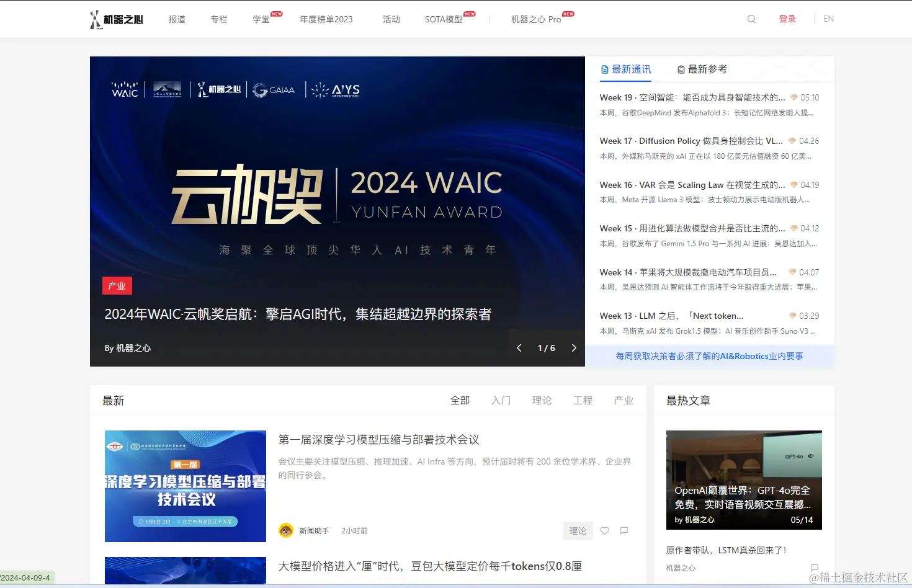Open comments icon for 第一届深度学习模型压缩 article
Screen dimensions: 912x588
point(624,531)
